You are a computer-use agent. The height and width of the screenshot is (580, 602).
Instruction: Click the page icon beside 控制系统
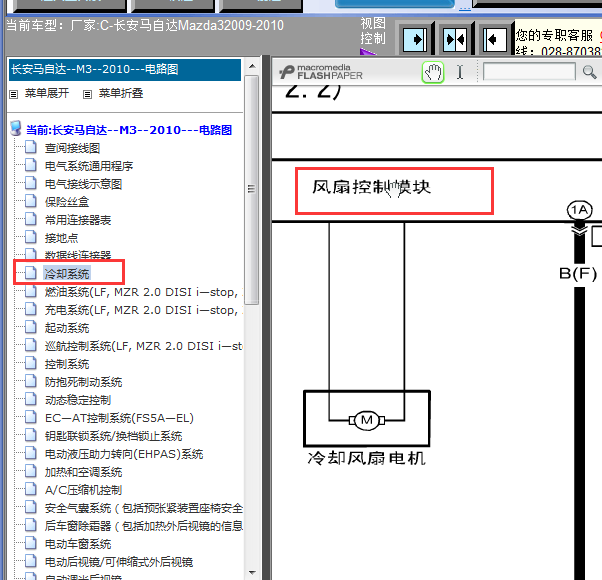point(31,364)
